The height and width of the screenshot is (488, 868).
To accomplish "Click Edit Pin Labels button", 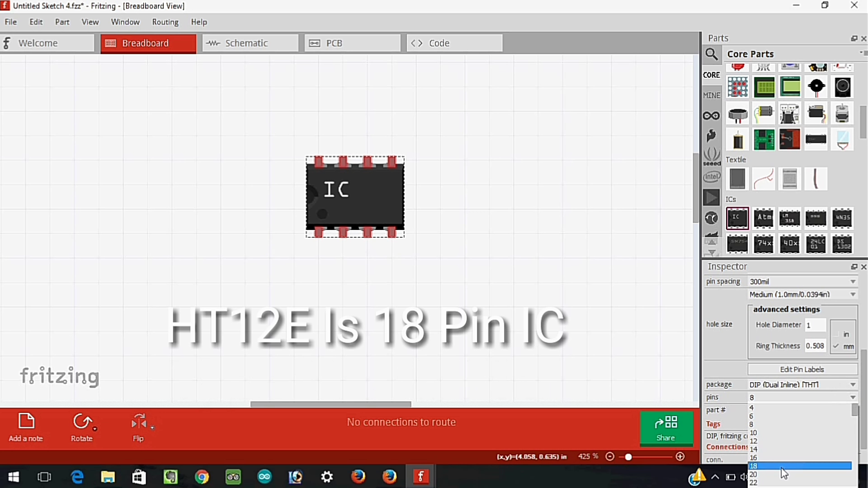I will click(x=802, y=370).
